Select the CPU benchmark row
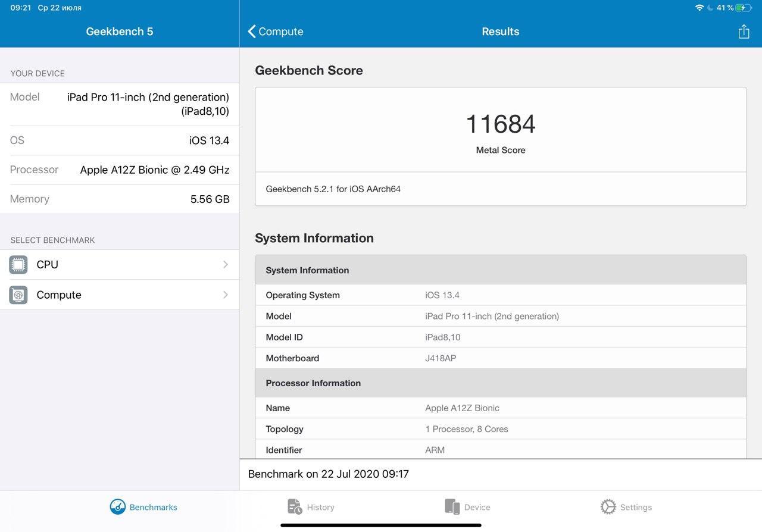762x532 pixels. tap(120, 265)
